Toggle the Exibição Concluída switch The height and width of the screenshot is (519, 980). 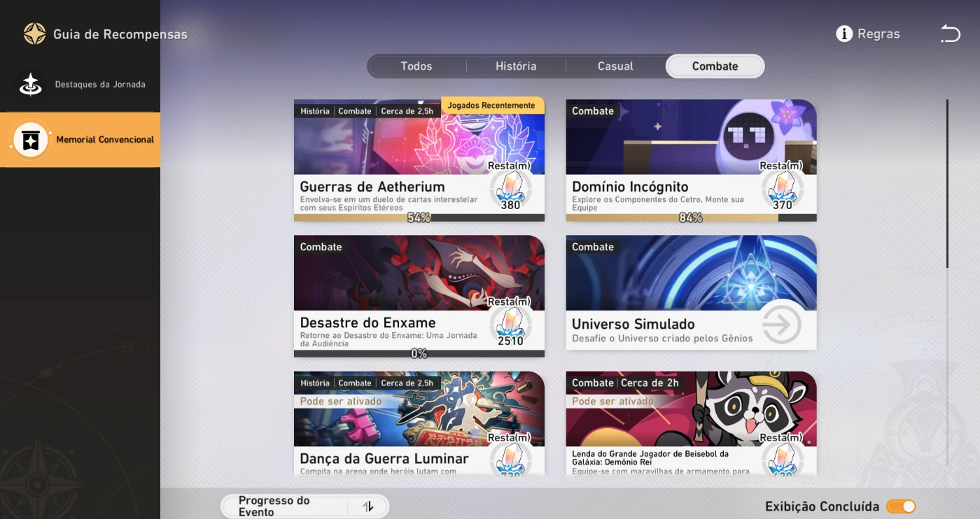click(901, 506)
